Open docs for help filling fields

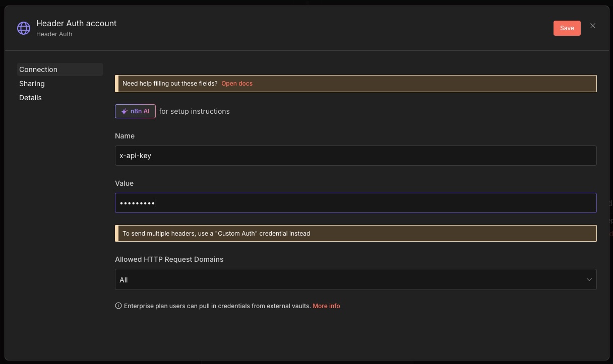click(237, 84)
